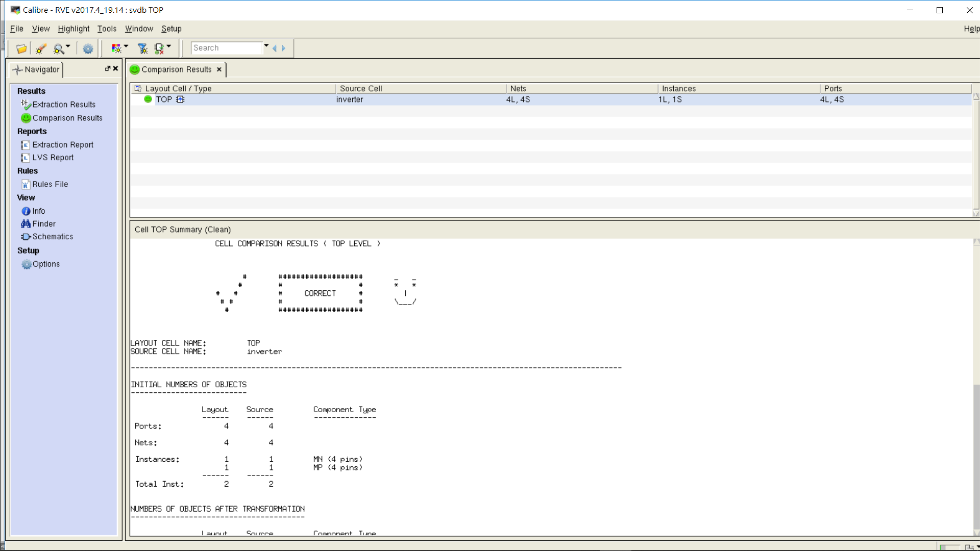The image size is (980, 551).
Task: Click the green status icon beside TOP
Action: [148, 99]
